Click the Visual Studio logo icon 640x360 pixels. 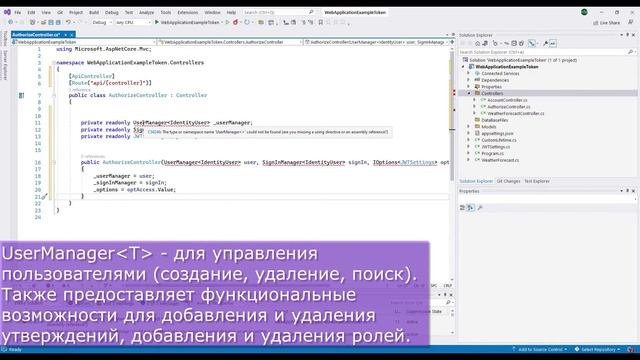[x=7, y=12]
